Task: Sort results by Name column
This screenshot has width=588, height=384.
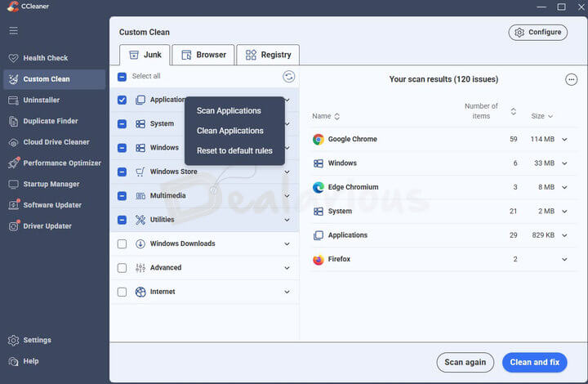Action: 326,116
